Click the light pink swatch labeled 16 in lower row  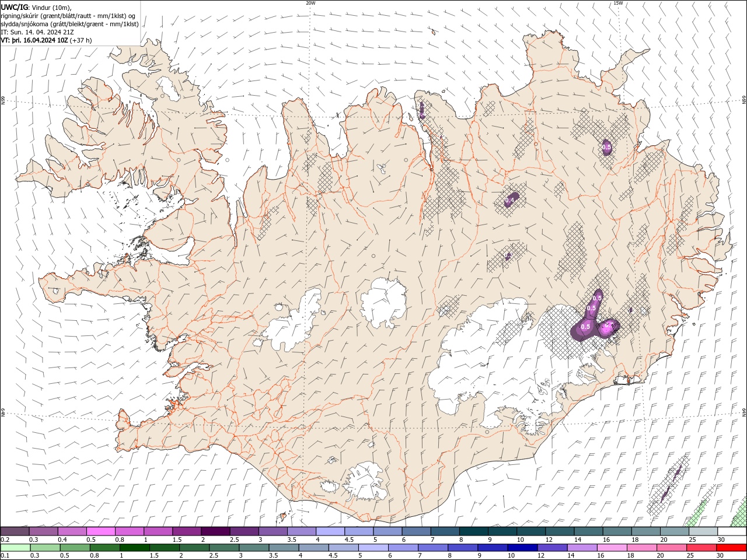612,548
